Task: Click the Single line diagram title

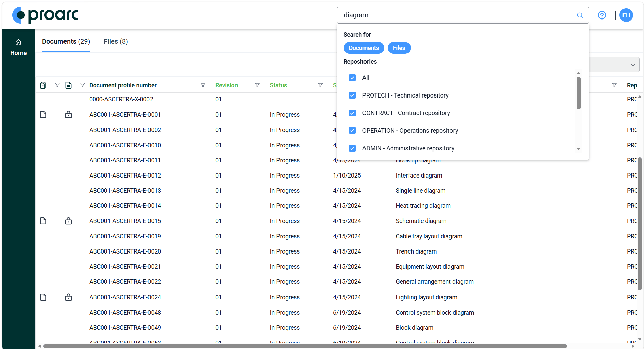Action: (x=421, y=191)
